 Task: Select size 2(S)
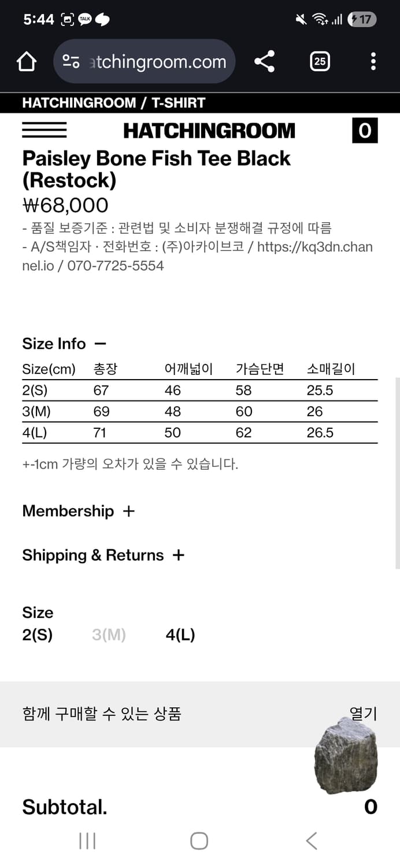click(38, 635)
